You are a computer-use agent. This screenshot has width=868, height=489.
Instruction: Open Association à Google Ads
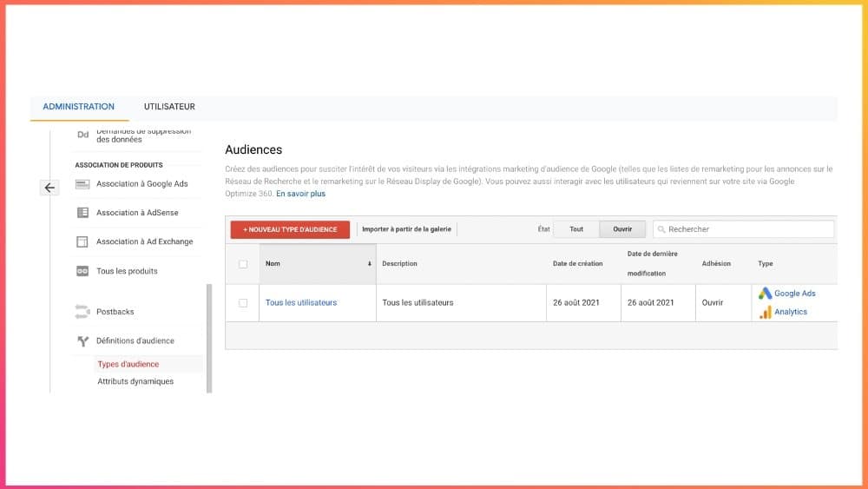coord(142,184)
